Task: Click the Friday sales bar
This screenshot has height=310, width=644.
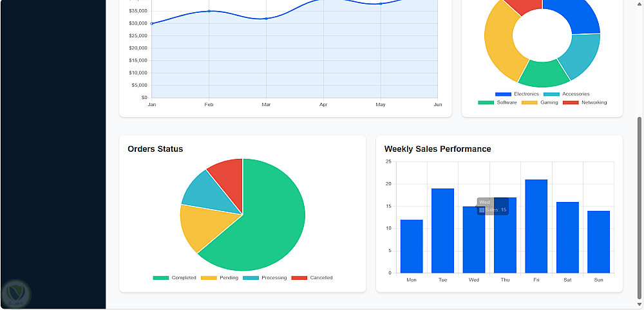Action: click(536, 226)
